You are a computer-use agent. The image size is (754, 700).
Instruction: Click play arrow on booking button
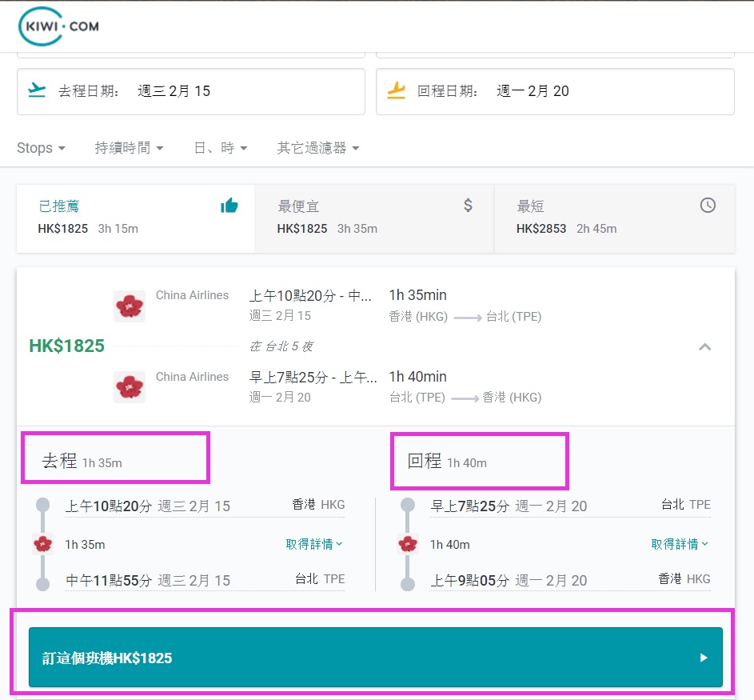[704, 658]
